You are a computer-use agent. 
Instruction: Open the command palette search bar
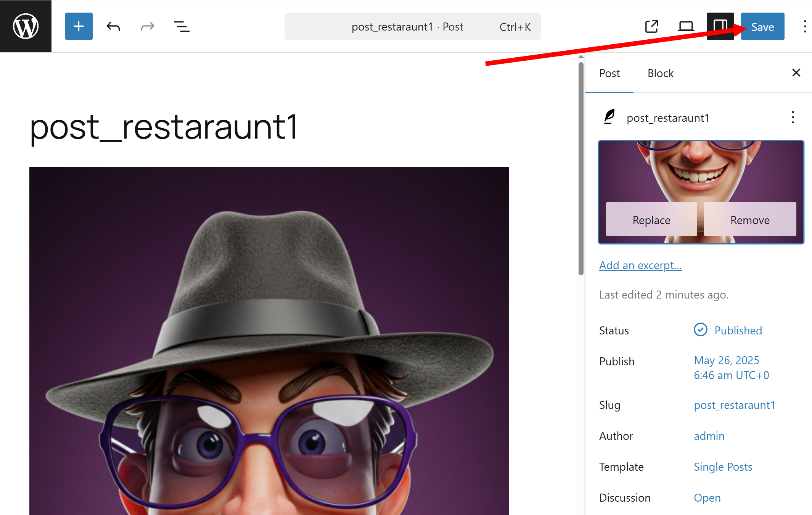tap(412, 26)
